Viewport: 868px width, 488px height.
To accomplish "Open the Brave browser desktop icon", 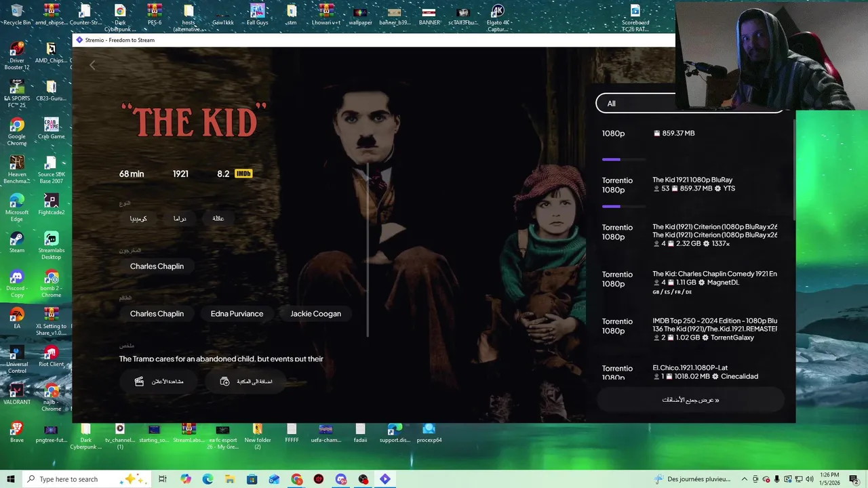I will point(17,432).
